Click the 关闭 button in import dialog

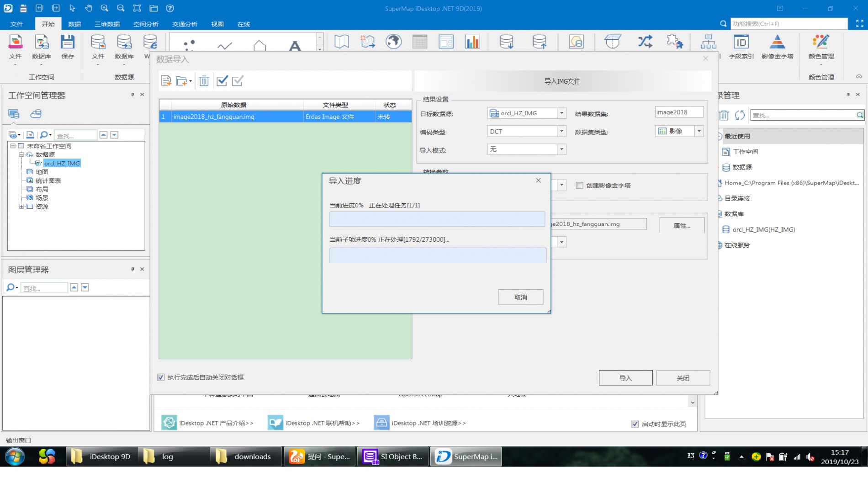coord(683,378)
